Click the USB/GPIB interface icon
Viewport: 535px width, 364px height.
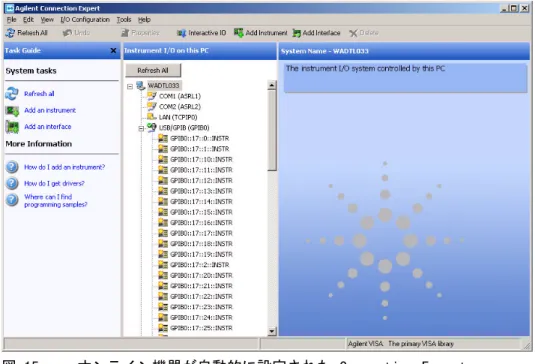tap(151, 127)
